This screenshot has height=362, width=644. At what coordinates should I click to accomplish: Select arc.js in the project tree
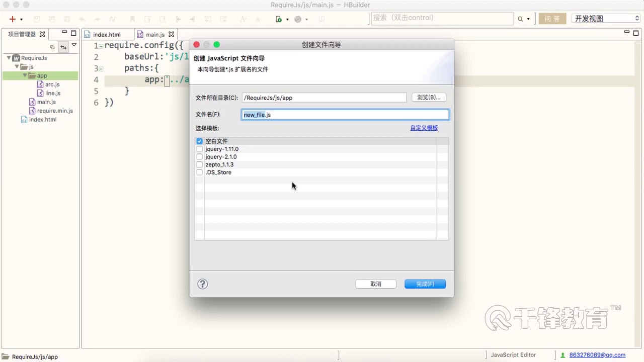pos(52,84)
